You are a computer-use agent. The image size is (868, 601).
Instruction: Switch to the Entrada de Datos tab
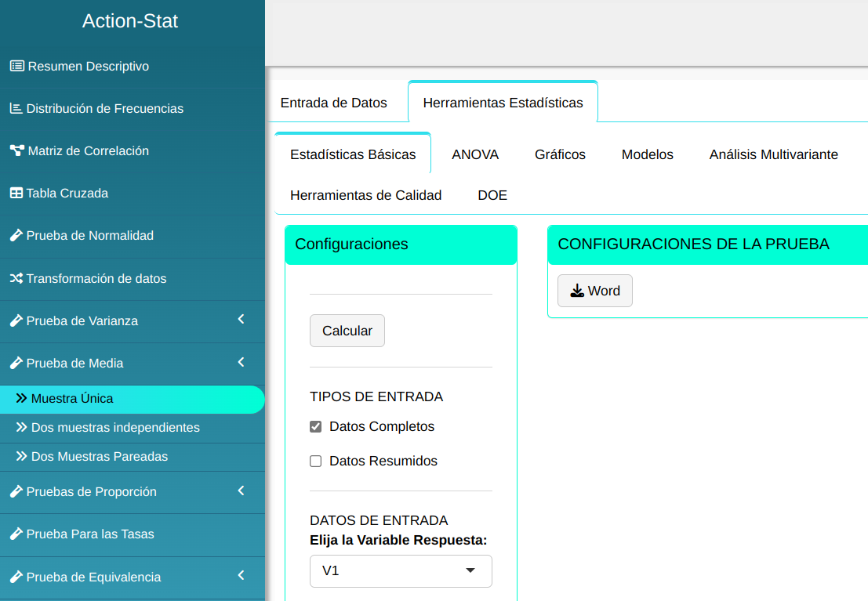(334, 103)
